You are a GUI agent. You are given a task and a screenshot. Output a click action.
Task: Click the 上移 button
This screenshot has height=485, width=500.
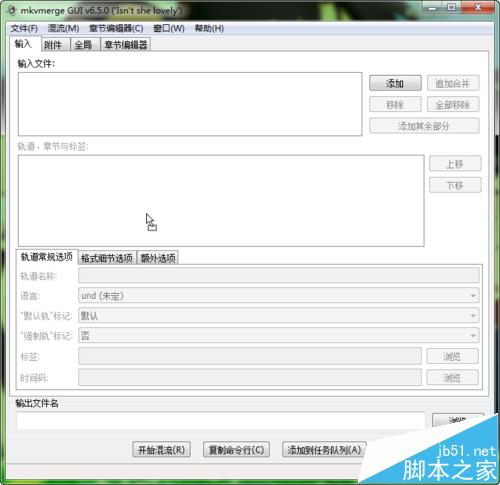pos(455,164)
